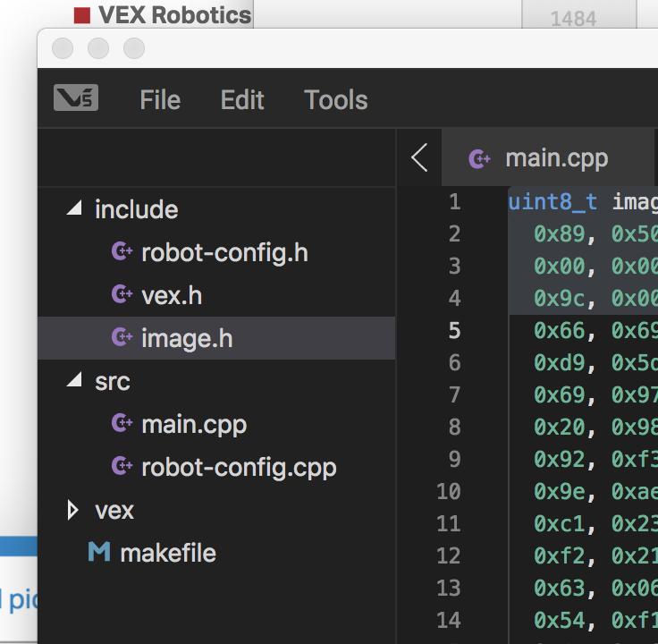Click the C++ icon beside src main.cpp

point(122,424)
